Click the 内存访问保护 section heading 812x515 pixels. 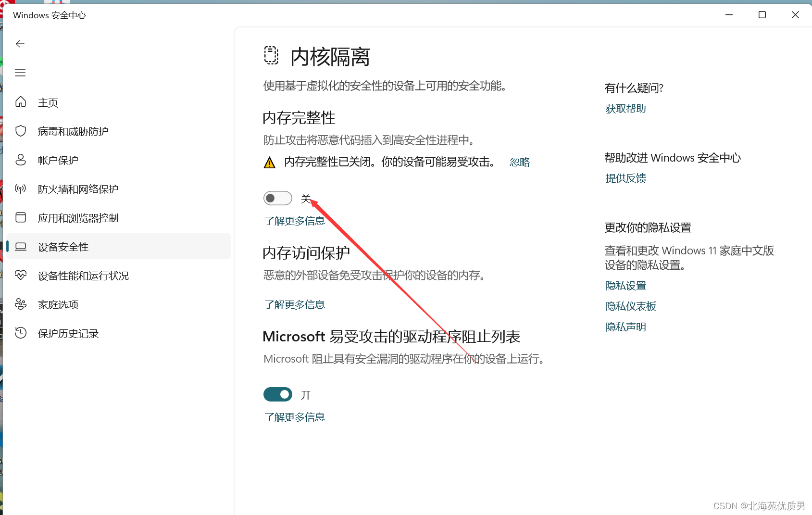click(306, 252)
